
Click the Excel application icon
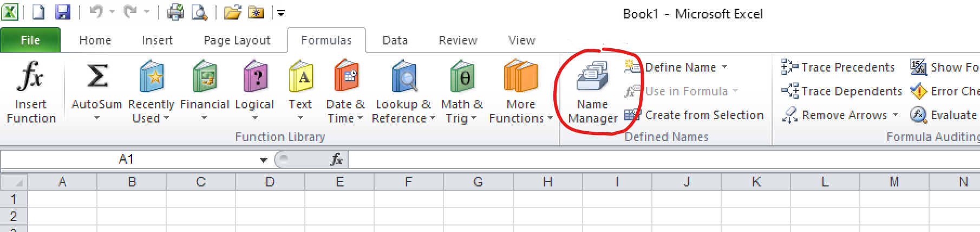[x=10, y=12]
